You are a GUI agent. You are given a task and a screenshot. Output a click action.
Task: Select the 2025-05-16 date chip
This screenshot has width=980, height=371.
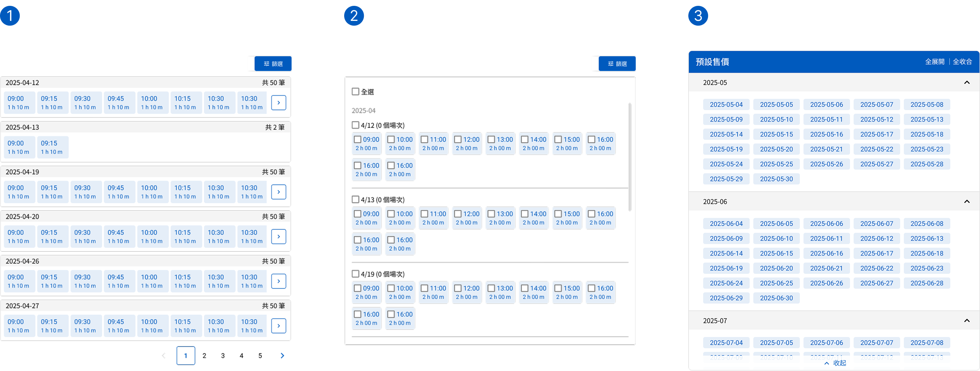point(826,134)
